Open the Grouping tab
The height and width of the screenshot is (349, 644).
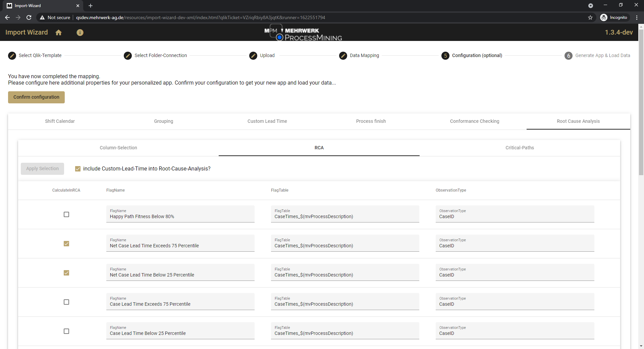(x=164, y=121)
